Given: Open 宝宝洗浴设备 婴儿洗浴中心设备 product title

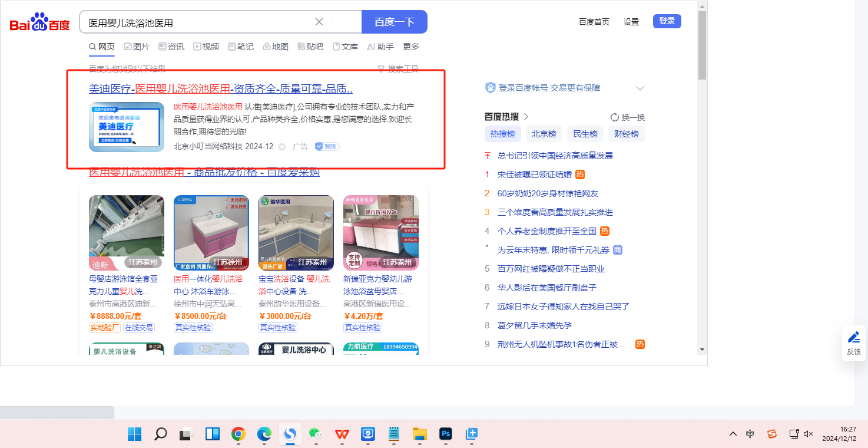Looking at the screenshot, I should pos(294,285).
